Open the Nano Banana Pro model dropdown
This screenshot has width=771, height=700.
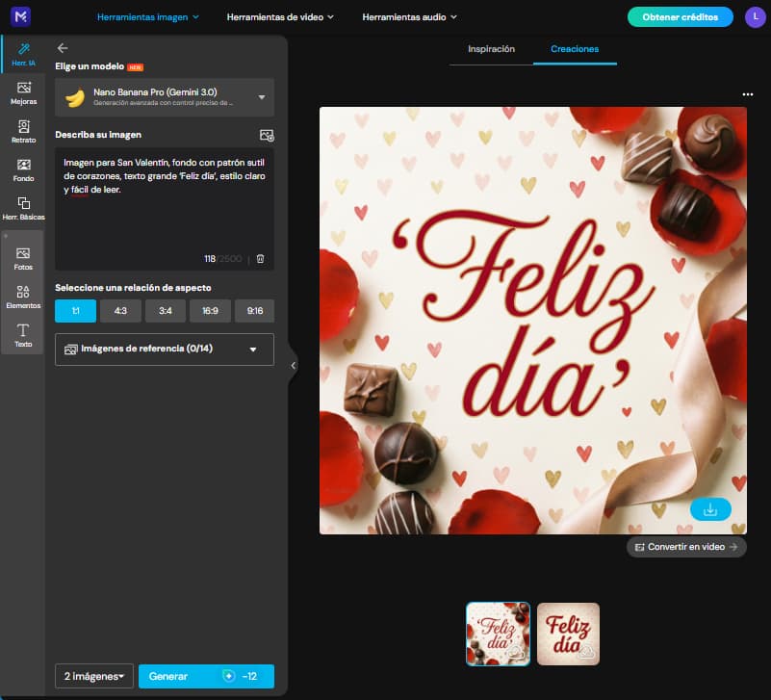pyautogui.click(x=165, y=97)
